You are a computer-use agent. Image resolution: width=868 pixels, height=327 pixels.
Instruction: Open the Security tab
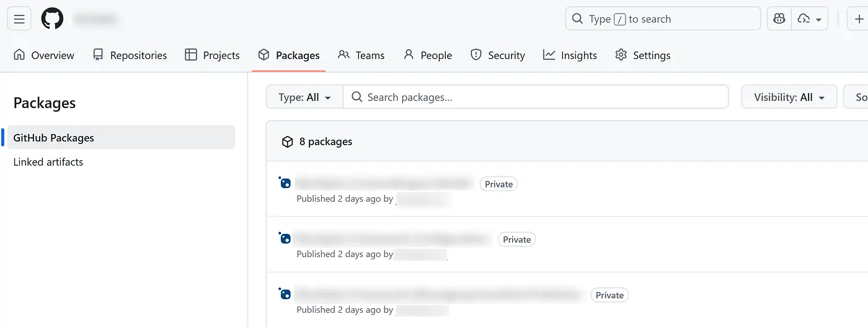497,55
